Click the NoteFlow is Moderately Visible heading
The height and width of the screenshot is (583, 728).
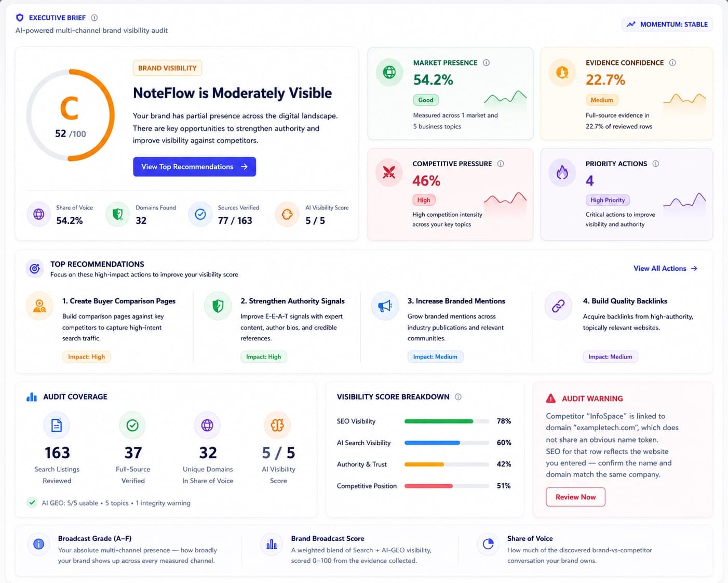point(232,93)
